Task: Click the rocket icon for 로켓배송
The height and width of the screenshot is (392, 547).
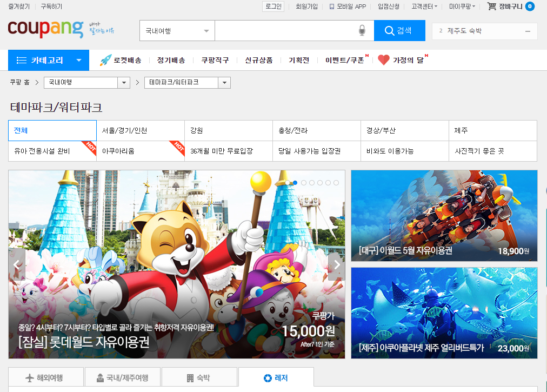Action: pyautogui.click(x=106, y=60)
